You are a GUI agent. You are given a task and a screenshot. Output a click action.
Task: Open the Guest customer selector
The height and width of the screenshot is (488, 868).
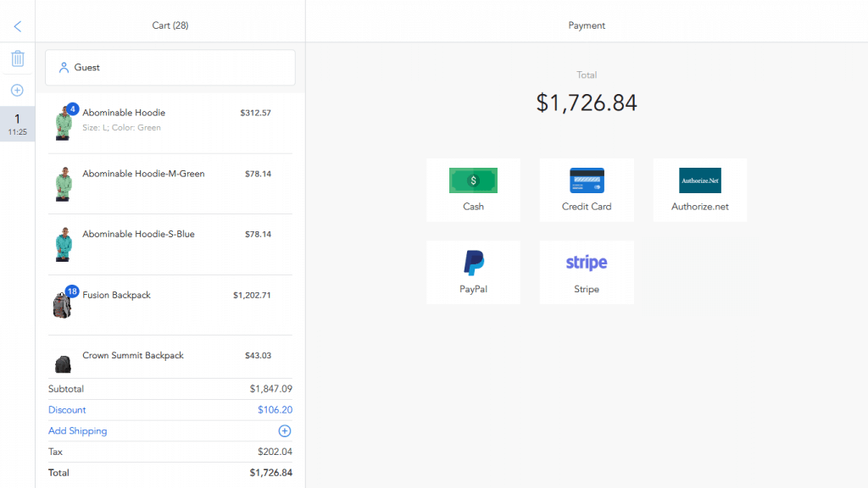coord(170,67)
